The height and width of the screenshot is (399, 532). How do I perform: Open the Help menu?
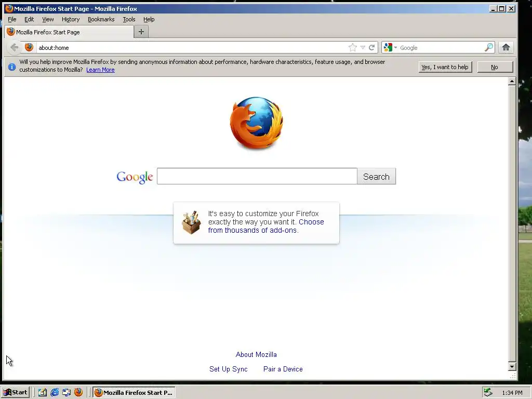pyautogui.click(x=149, y=19)
